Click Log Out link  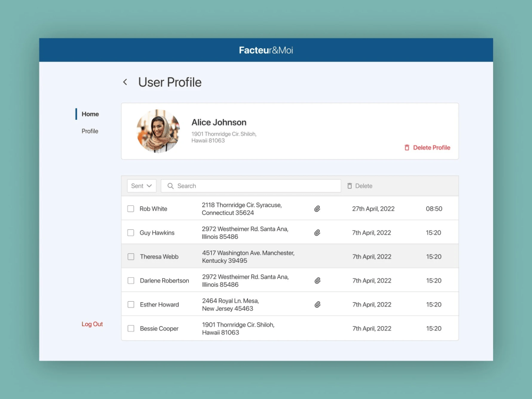click(x=92, y=324)
